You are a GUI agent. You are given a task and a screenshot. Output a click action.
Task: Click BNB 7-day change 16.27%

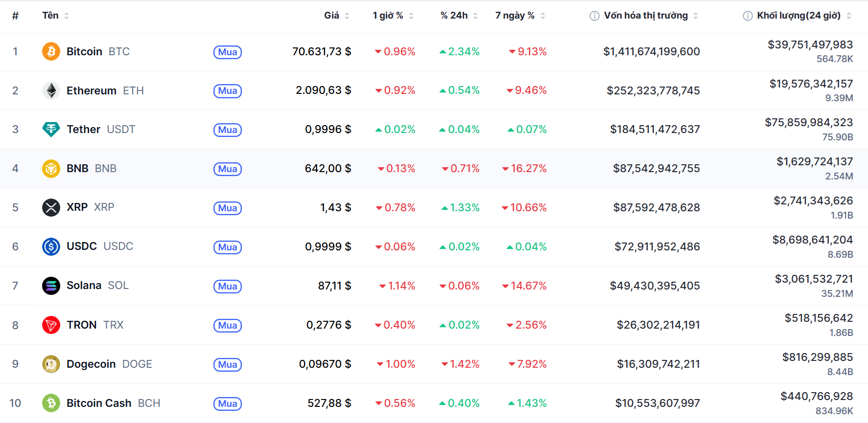coord(524,168)
